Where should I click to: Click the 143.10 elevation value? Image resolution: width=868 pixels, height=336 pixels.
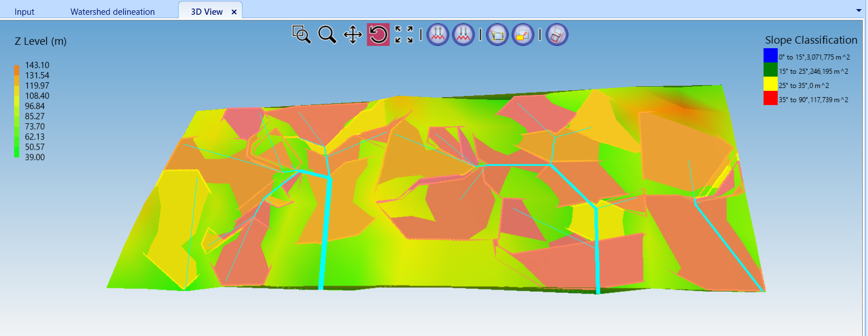37,65
